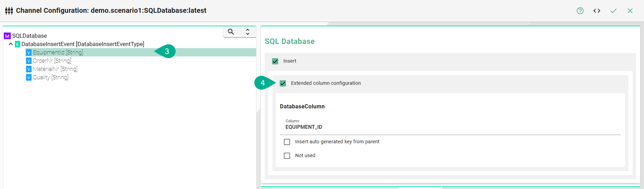Click the DatabaseInsertEvent [DatabaseInsertEventType] label
Viewport: 644px width, 189px height.
click(83, 44)
